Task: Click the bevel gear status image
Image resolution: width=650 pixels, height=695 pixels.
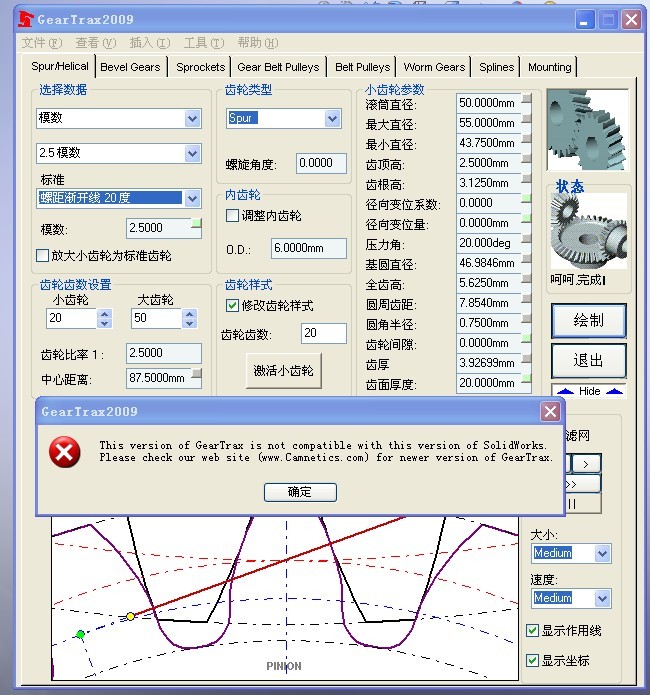Action: 588,230
